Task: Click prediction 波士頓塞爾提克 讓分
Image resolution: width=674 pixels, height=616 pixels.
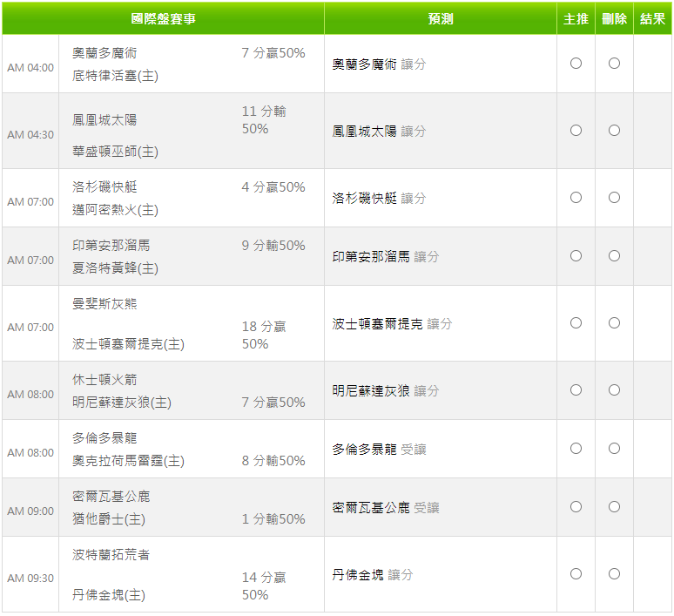Action: click(392, 324)
